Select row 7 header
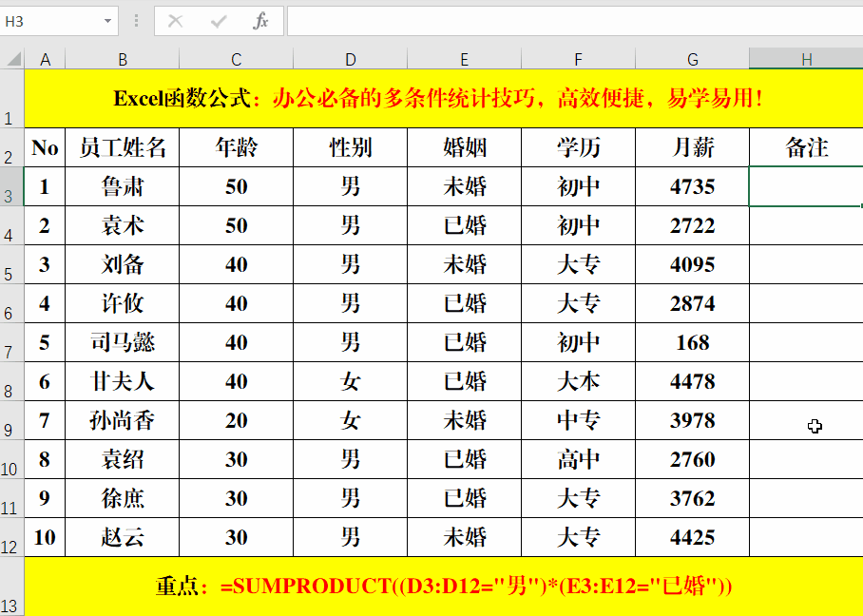The width and height of the screenshot is (863, 616). click(x=11, y=342)
